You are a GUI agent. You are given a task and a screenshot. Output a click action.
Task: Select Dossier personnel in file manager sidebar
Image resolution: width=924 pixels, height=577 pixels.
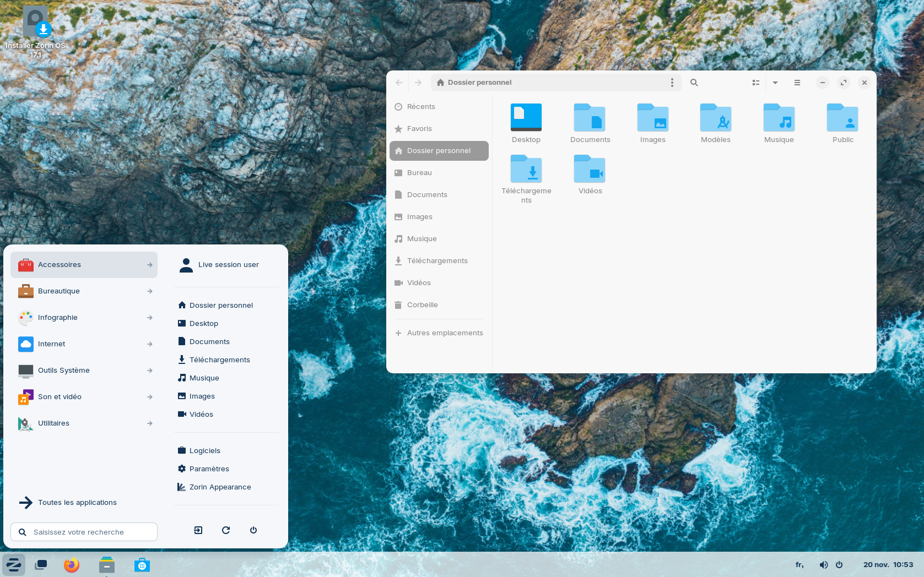[439, 151]
